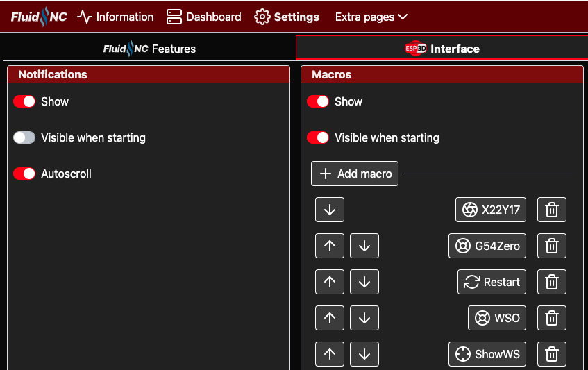Toggle Show switch under Macros
The image size is (588, 370).
[x=318, y=101]
